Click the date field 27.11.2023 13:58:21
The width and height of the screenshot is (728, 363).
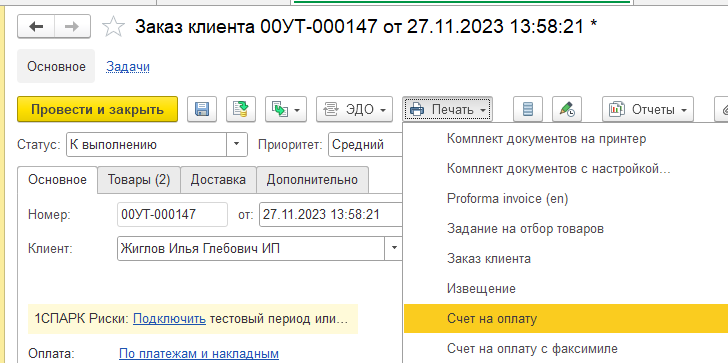click(331, 214)
